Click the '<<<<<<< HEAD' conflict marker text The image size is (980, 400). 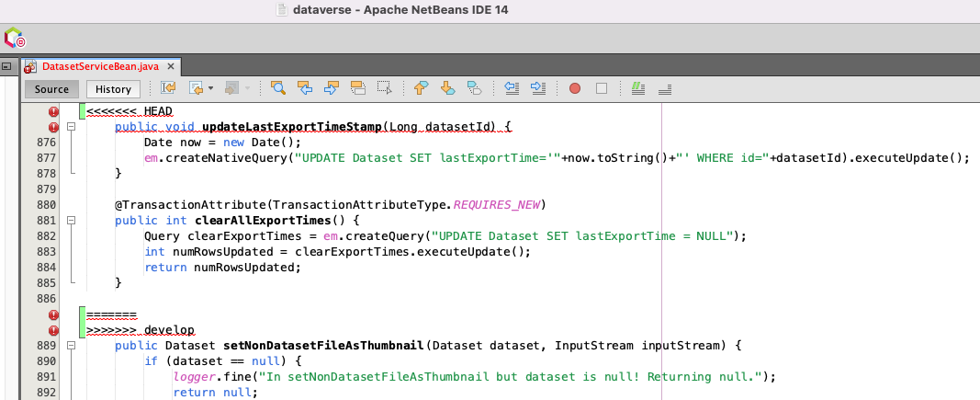[x=130, y=111]
